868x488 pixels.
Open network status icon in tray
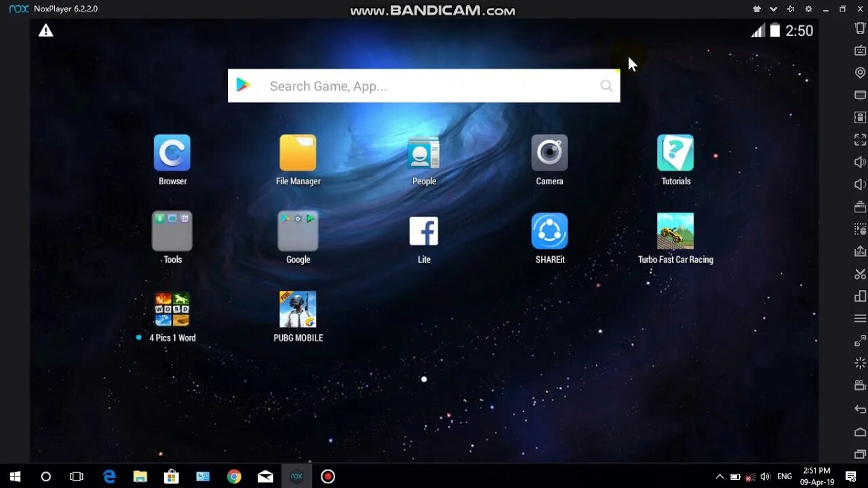[750, 476]
